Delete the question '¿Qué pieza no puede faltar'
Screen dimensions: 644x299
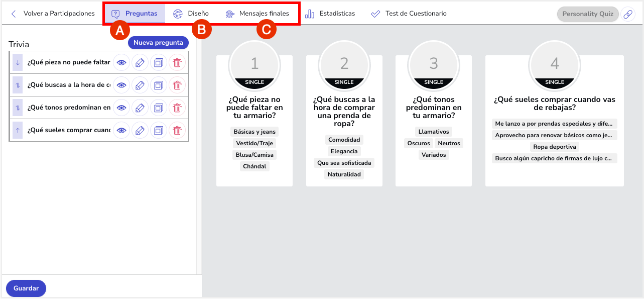tap(177, 63)
